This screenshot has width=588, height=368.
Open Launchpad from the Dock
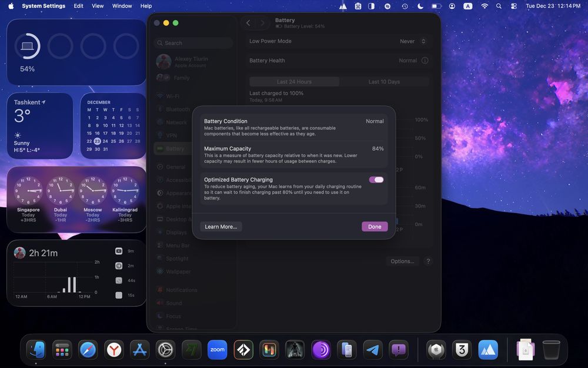click(62, 350)
